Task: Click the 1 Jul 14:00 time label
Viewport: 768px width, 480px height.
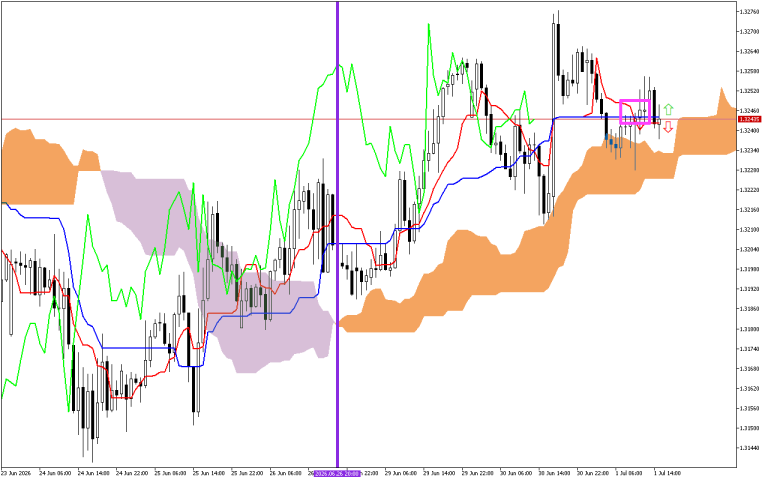Action: (669, 474)
